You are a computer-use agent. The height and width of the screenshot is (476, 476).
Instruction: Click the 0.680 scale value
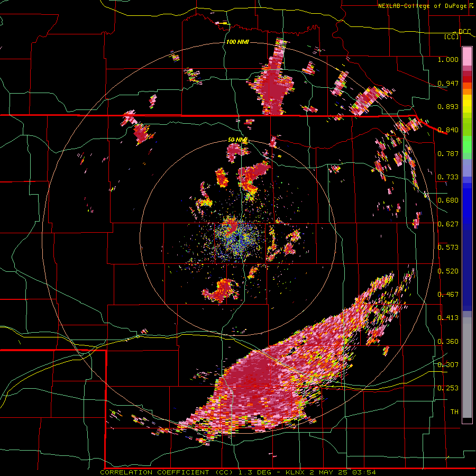(448, 200)
